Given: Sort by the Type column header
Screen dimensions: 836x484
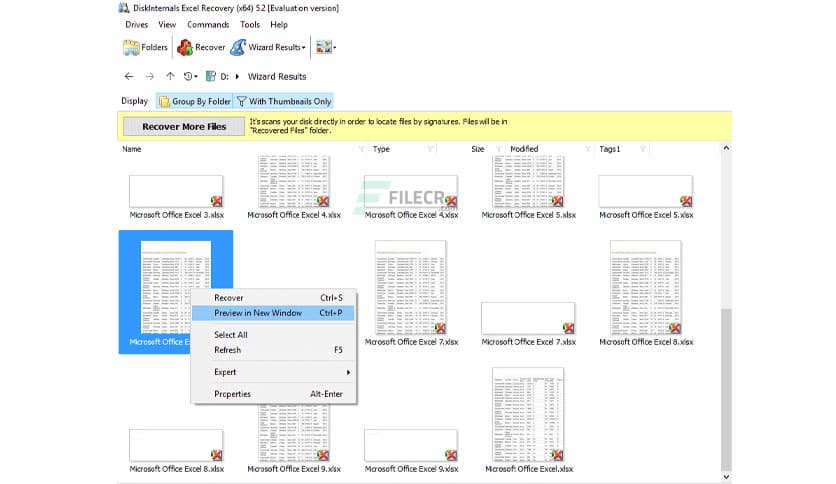Looking at the screenshot, I should tap(381, 149).
